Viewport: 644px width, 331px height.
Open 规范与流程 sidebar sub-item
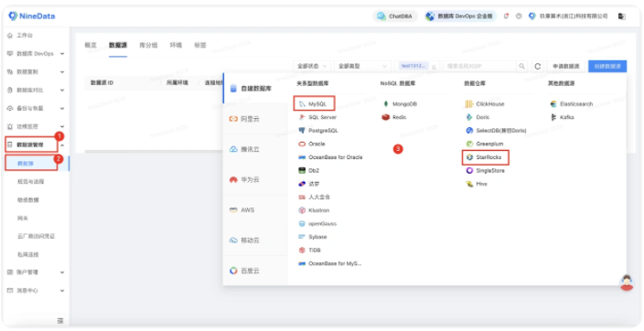click(x=31, y=182)
